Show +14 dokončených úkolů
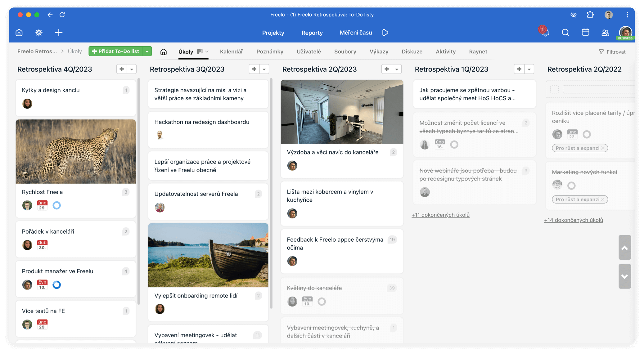 (574, 220)
